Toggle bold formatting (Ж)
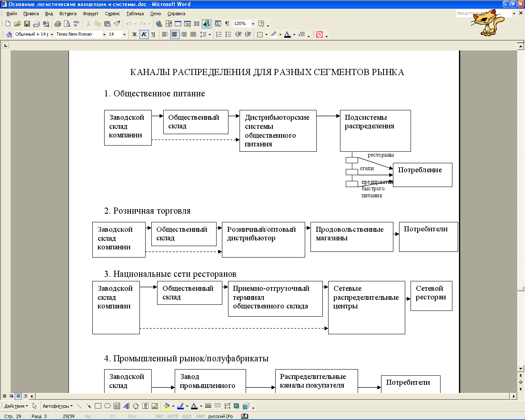The width and height of the screenshot is (525, 420). click(x=134, y=34)
